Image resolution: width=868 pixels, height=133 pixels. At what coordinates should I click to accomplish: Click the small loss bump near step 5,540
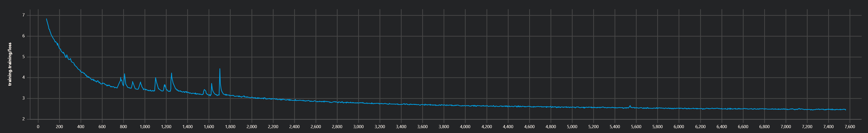[630, 106]
